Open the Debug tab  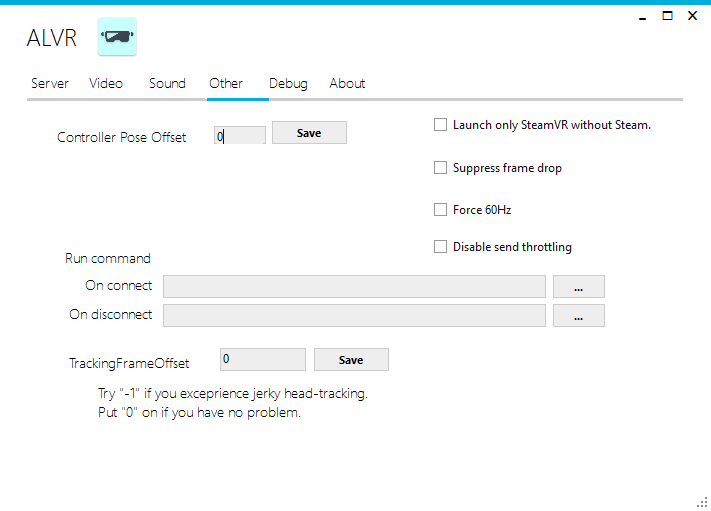coord(288,84)
